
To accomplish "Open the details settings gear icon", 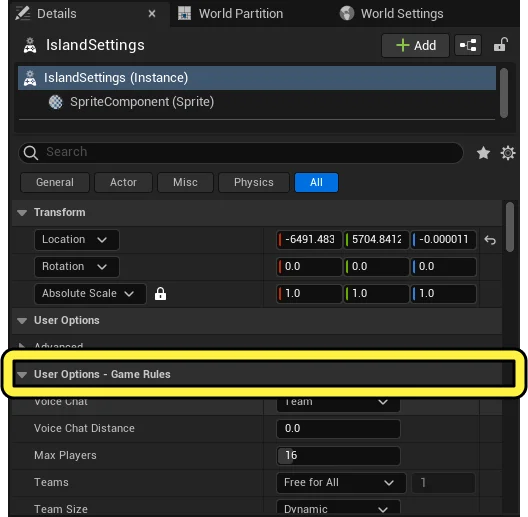I will (508, 153).
